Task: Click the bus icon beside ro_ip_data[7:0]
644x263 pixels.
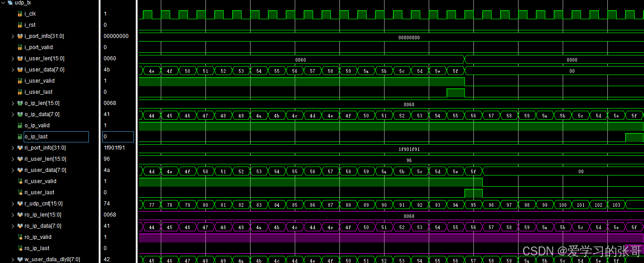Action: pyautogui.click(x=20, y=226)
